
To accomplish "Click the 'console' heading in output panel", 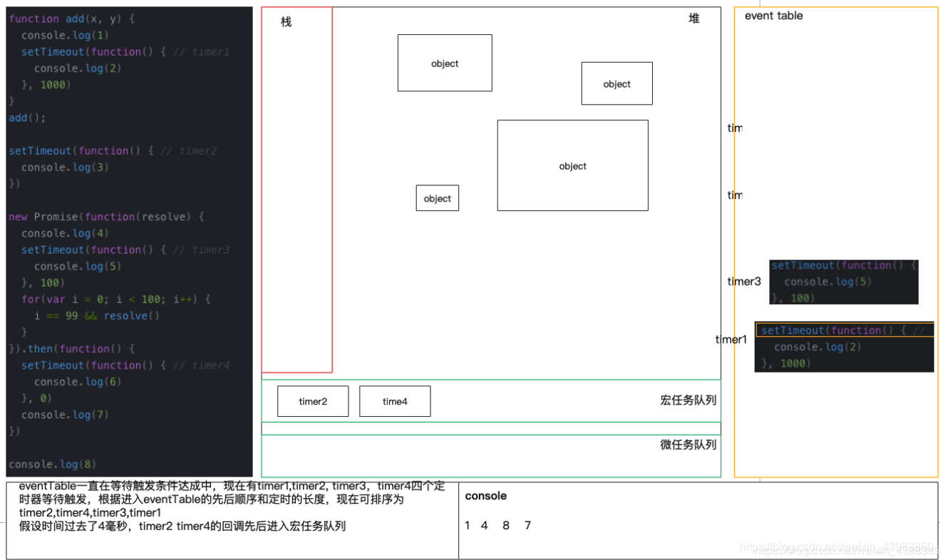I will point(486,496).
